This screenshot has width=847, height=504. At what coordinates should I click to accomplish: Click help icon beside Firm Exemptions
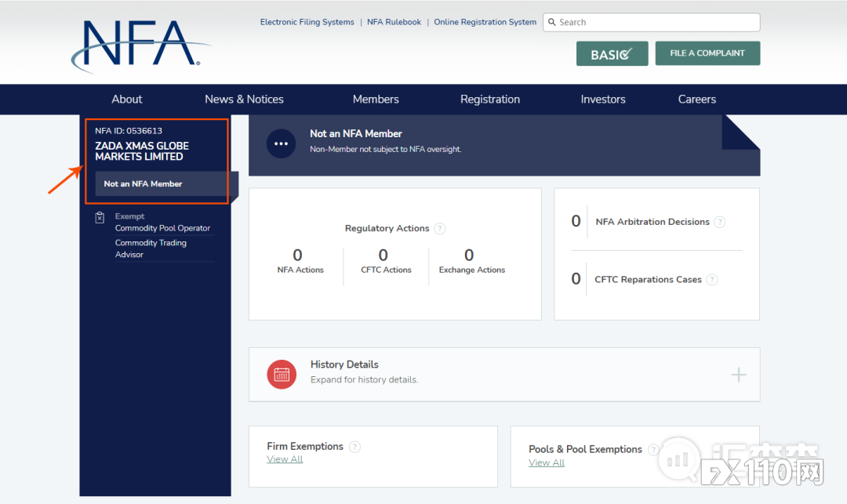354,447
